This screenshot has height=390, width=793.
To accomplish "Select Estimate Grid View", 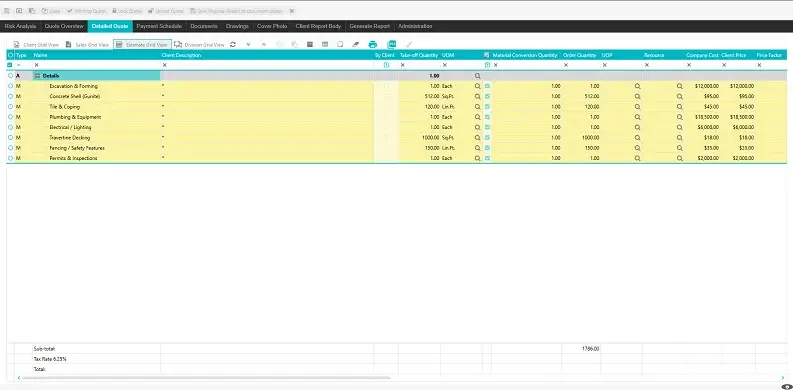I will coord(142,45).
